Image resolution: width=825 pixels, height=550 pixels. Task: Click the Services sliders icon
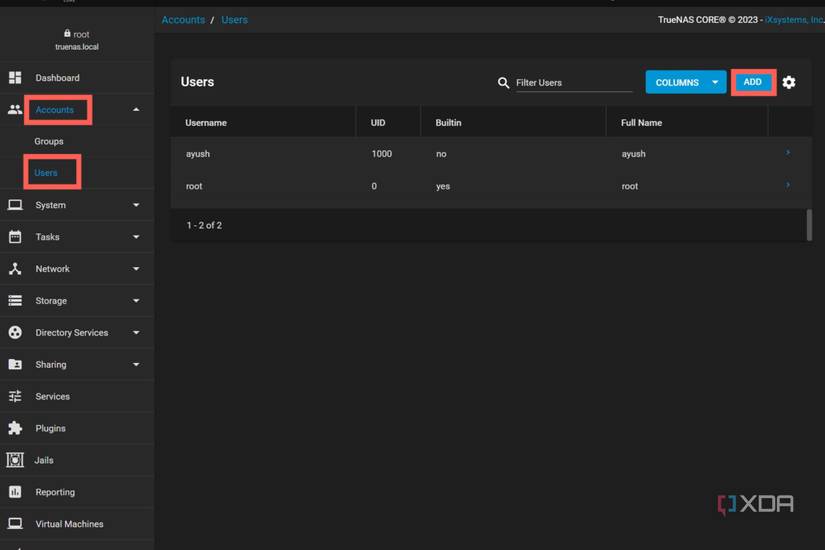tap(15, 396)
